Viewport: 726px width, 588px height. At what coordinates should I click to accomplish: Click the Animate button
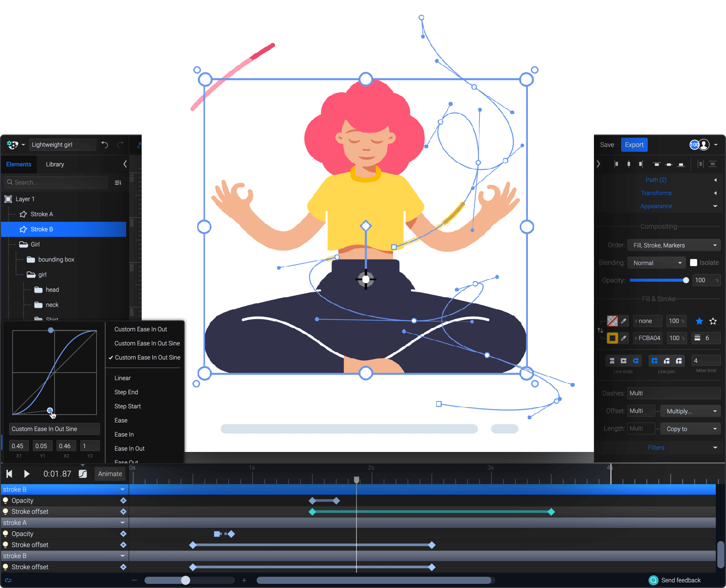(x=110, y=474)
